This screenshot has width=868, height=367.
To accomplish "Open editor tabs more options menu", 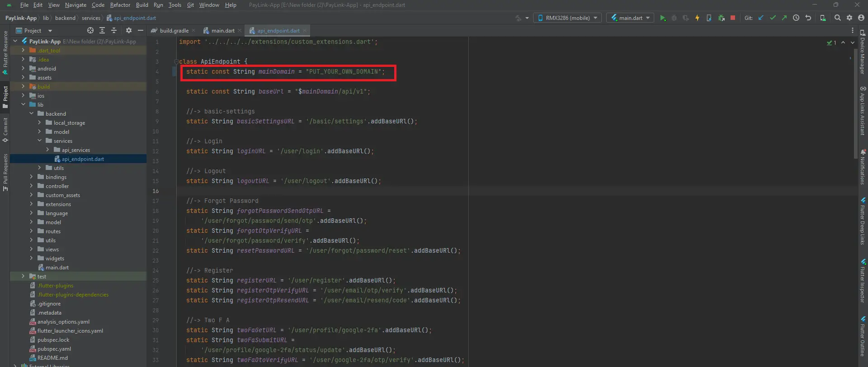I will 853,30.
